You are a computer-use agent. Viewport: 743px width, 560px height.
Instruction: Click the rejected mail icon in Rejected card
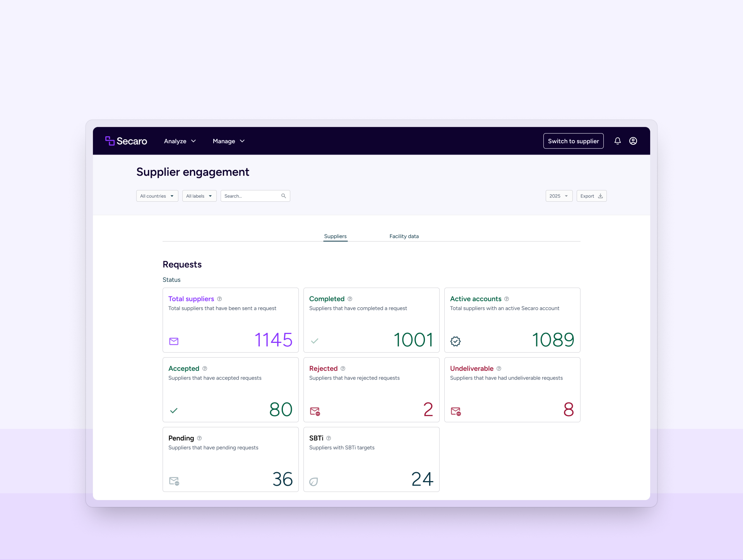[x=315, y=411]
